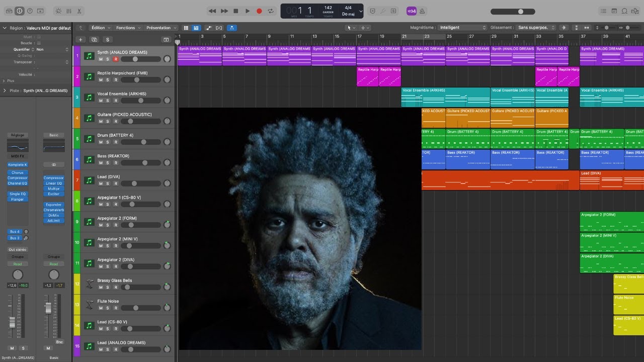
Task: Click the vertical auto zoom button
Action: pyautogui.click(x=577, y=28)
